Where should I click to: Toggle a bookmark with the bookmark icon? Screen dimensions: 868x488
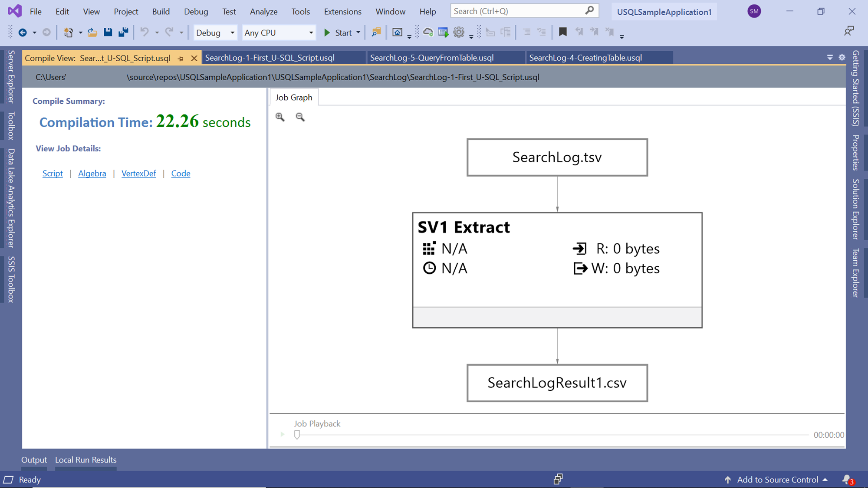pos(563,32)
